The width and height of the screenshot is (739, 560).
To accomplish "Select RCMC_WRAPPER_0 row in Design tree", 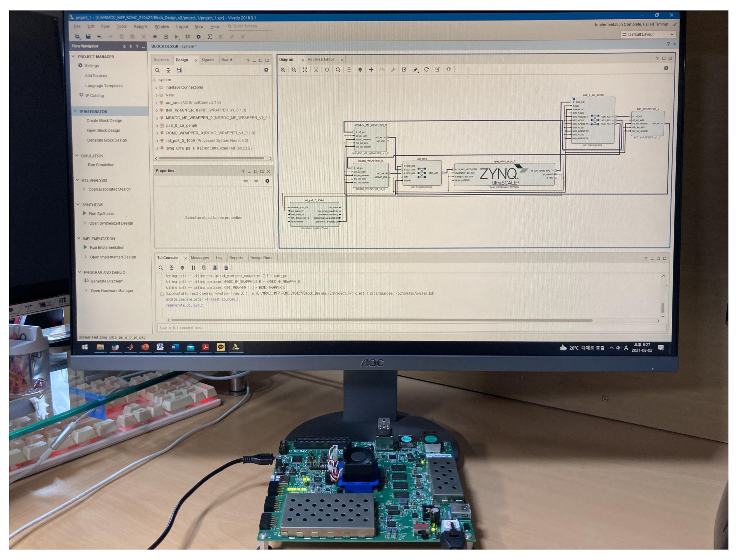I will 210,133.
